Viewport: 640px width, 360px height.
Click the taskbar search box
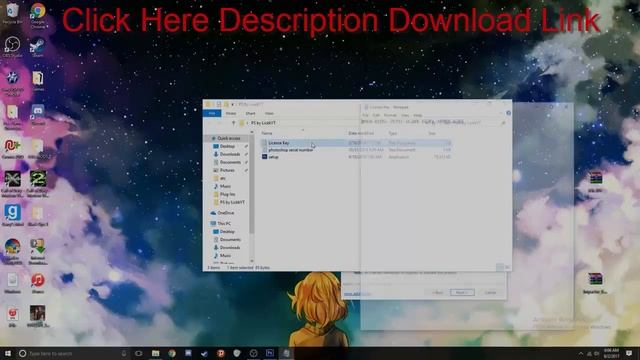[x=72, y=353]
